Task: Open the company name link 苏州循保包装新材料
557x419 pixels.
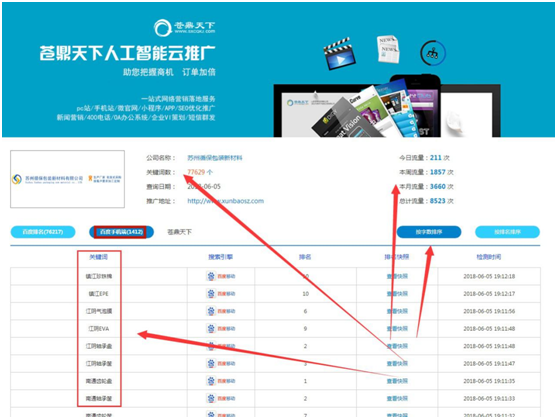Action: tap(215, 158)
